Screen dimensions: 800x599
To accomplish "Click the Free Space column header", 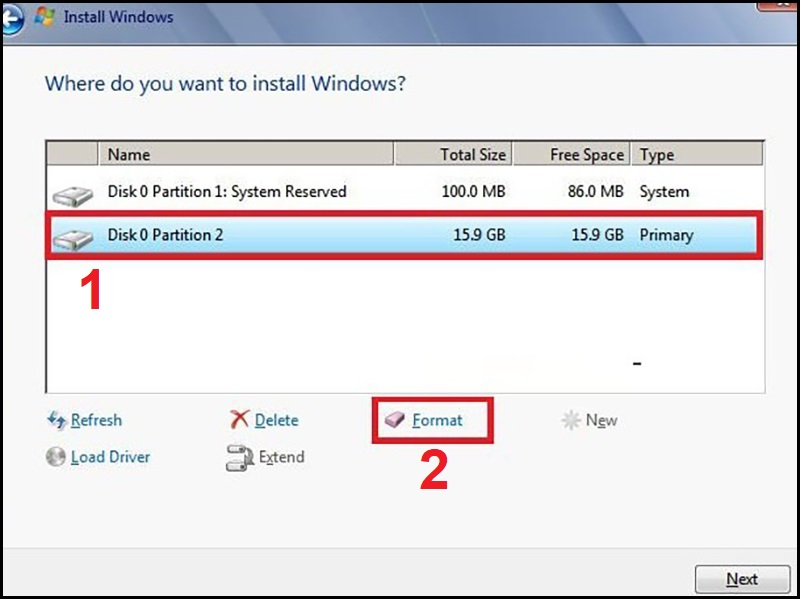I will pos(571,154).
